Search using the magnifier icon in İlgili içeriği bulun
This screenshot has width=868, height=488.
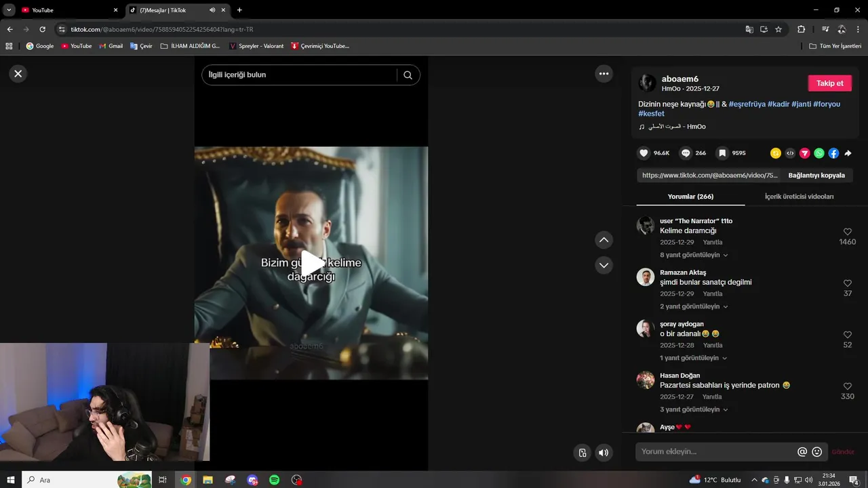[x=408, y=75]
